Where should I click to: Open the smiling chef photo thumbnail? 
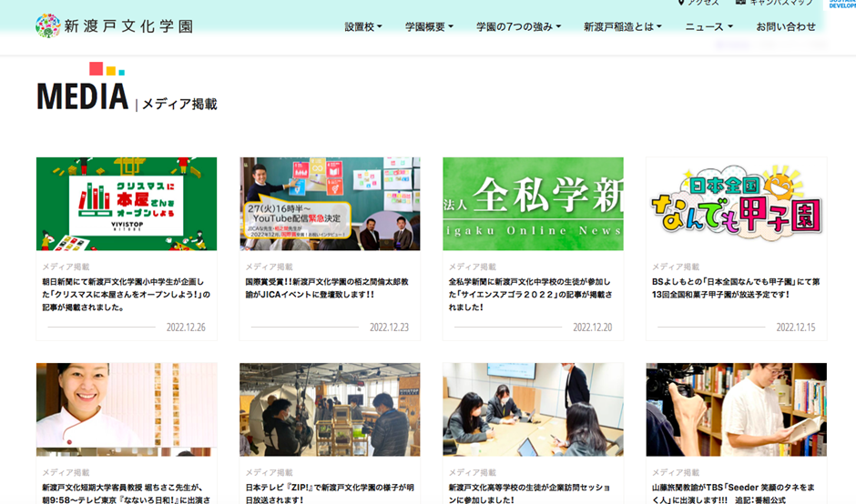[x=127, y=409]
